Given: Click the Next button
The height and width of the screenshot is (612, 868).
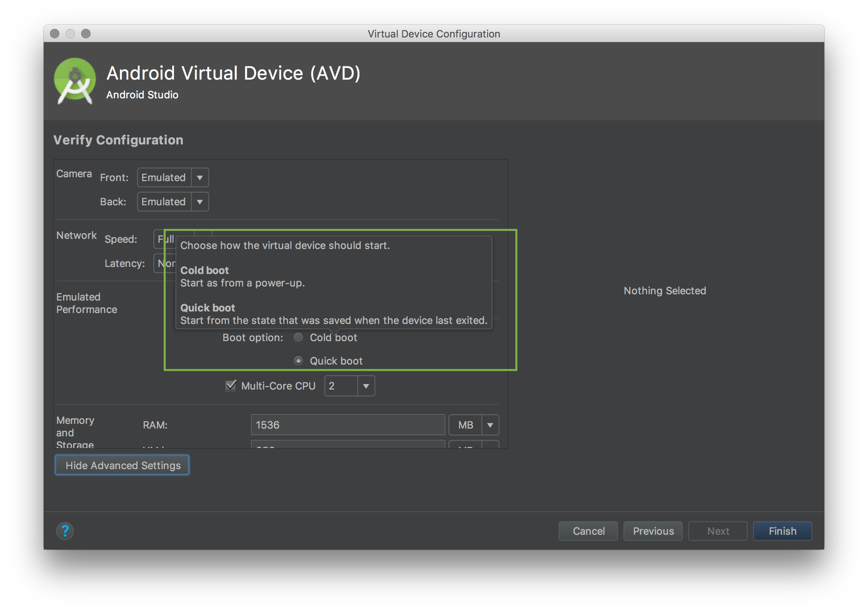Looking at the screenshot, I should click(x=718, y=531).
